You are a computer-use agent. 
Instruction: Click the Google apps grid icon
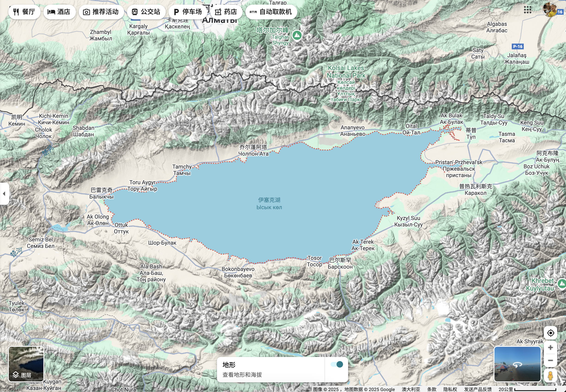[x=527, y=10]
